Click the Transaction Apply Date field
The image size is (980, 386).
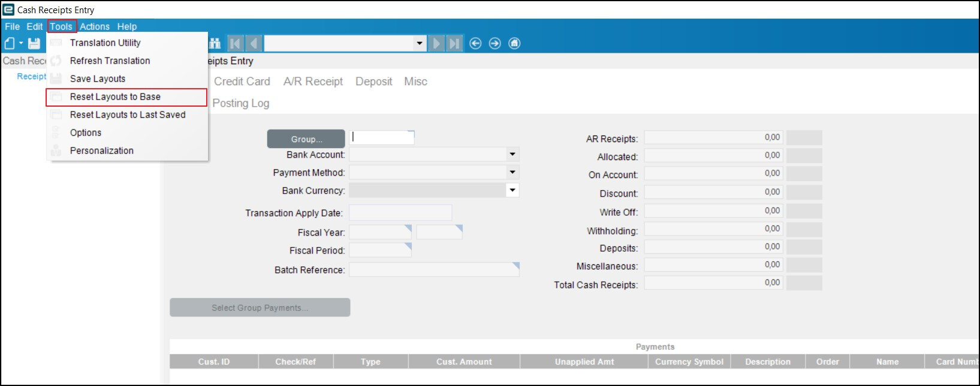point(400,213)
